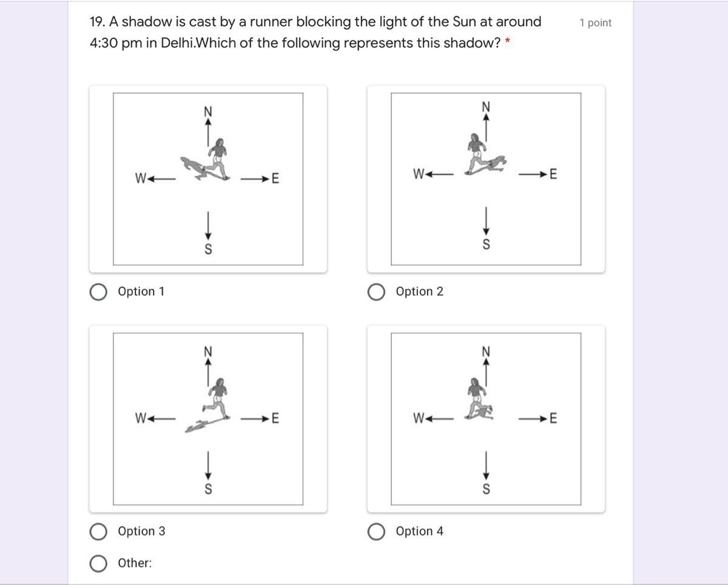Click the "Other:" label text
Screen dimensions: 728x585
tap(135, 563)
